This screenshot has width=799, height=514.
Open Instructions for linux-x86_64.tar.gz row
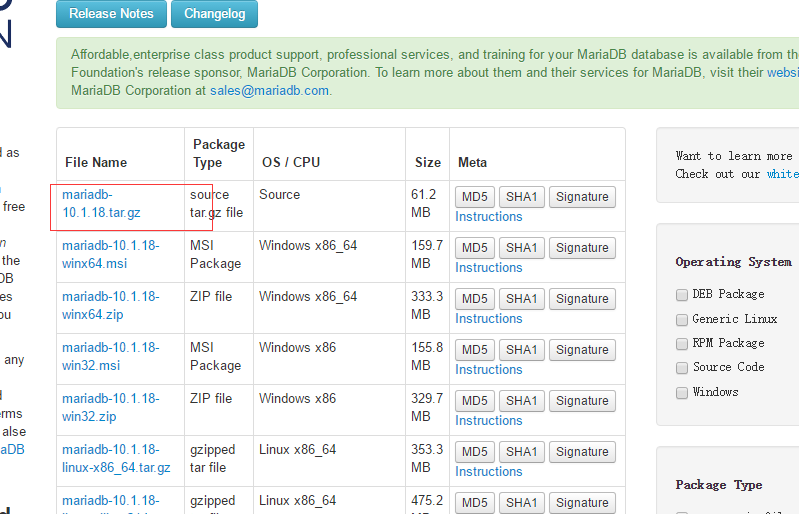tap(489, 471)
